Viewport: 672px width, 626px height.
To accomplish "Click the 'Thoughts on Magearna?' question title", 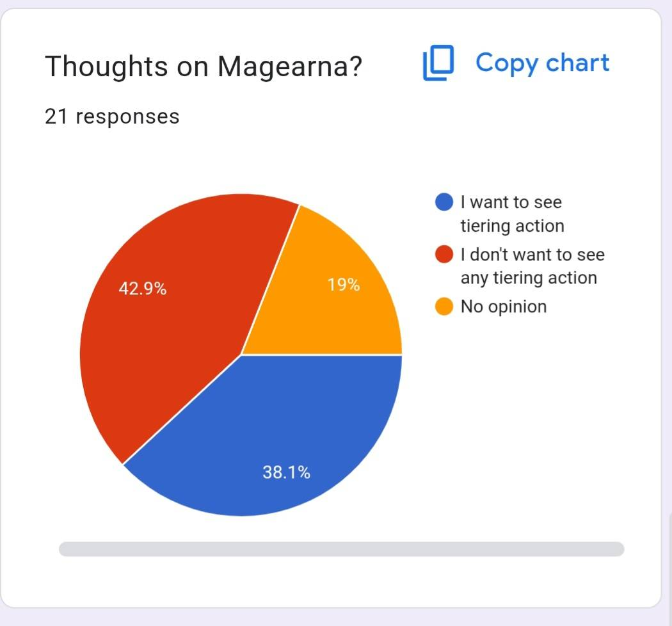I will coord(204,67).
